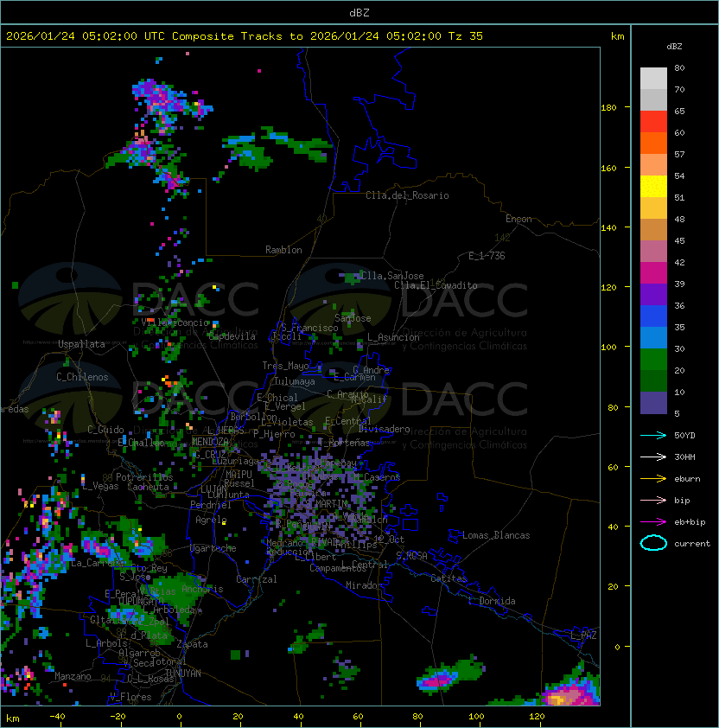Select the V_Flores label
Viewport: 719px width, 728px height.
coord(130,697)
